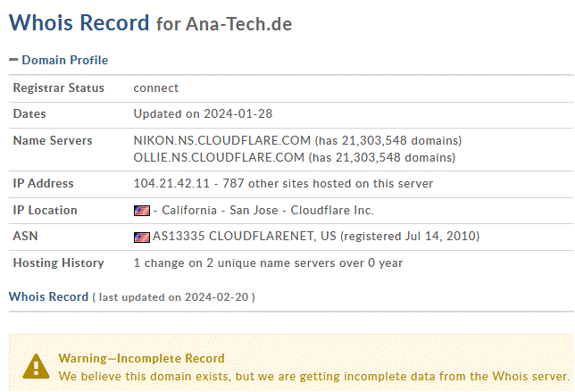
Task: Click IP address 104.21.42.11
Action: pyautogui.click(x=171, y=183)
